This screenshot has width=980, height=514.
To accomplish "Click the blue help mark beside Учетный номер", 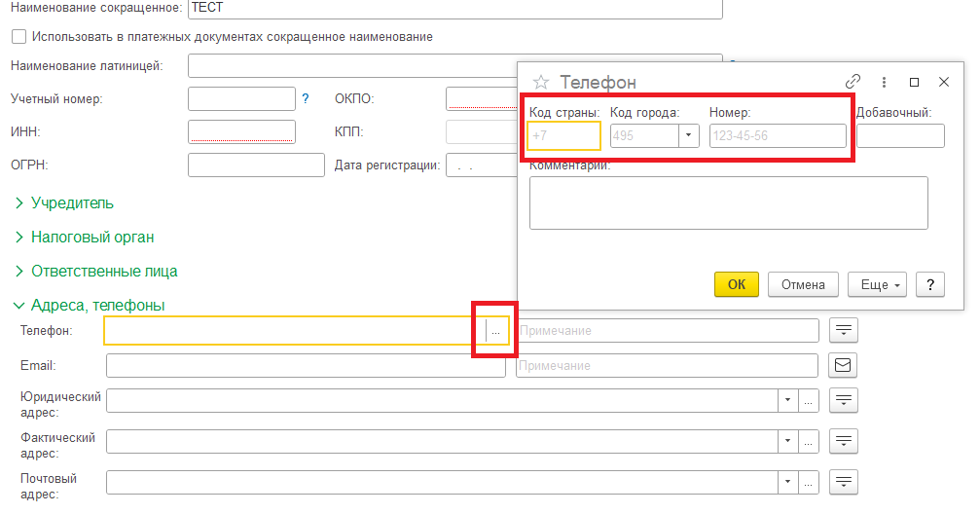I will (305, 98).
